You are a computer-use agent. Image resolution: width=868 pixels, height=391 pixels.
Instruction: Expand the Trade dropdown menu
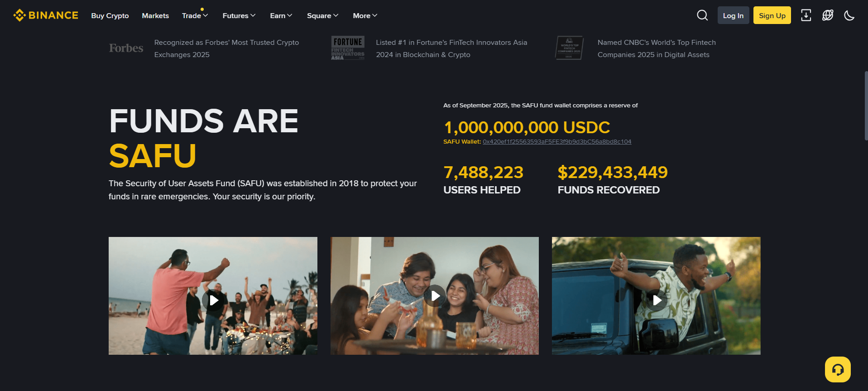(195, 16)
